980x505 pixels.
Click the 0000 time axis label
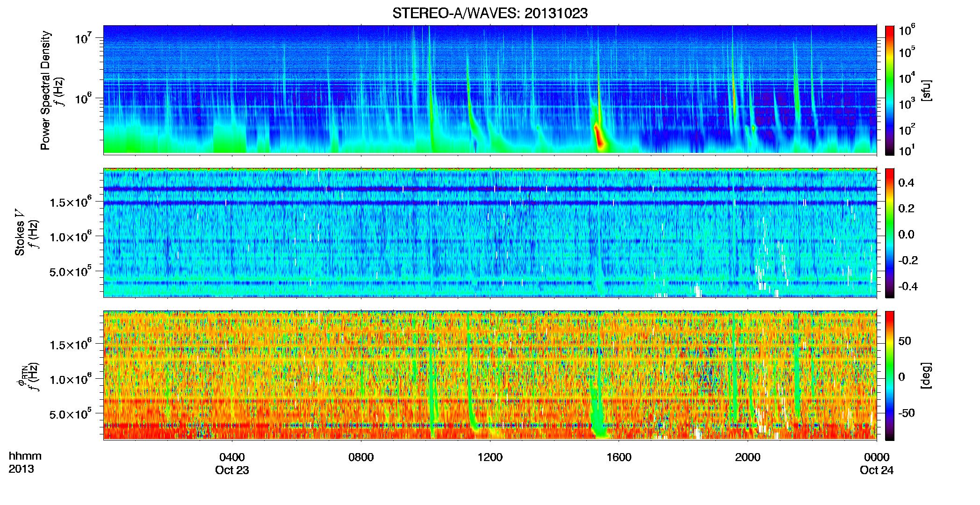877,457
